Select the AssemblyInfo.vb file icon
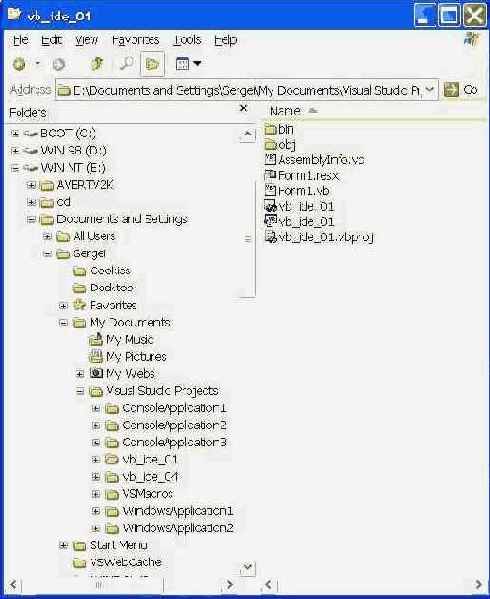Screen dimensions: 490x599 pyautogui.click(x=270, y=159)
